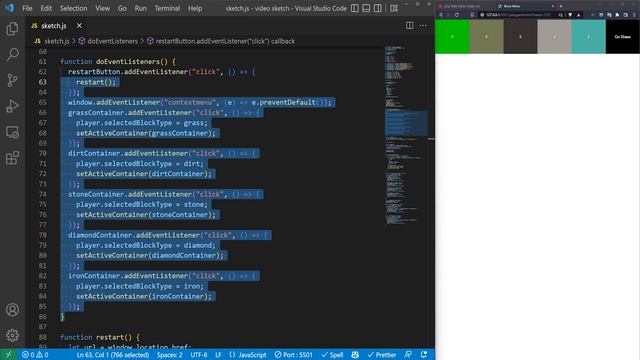Toggle the bottom panel layout

(x=366, y=8)
